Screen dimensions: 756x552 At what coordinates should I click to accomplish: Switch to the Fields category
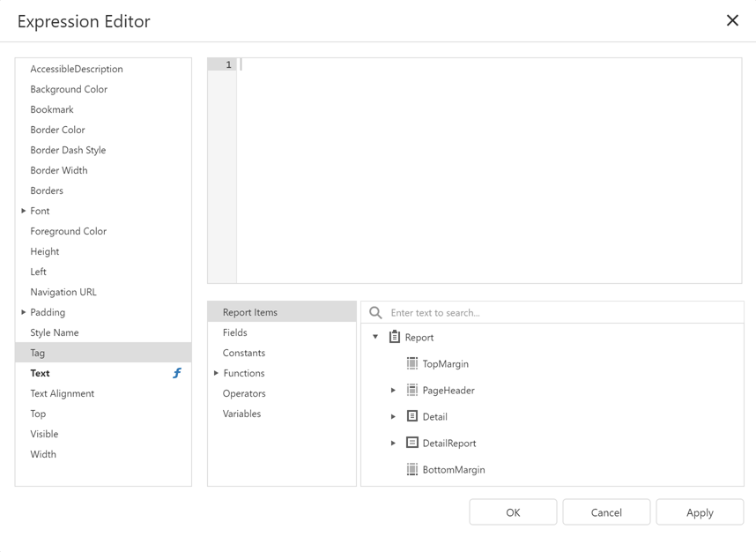[x=234, y=332]
